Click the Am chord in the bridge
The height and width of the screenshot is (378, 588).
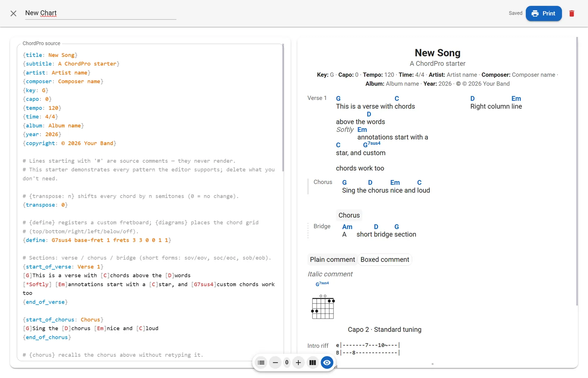coord(347,227)
